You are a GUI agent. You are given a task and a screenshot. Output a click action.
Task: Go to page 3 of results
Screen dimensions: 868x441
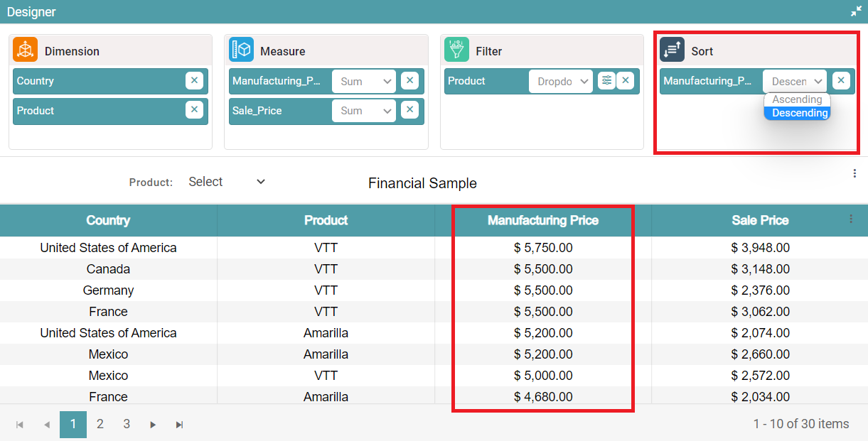[x=127, y=424]
